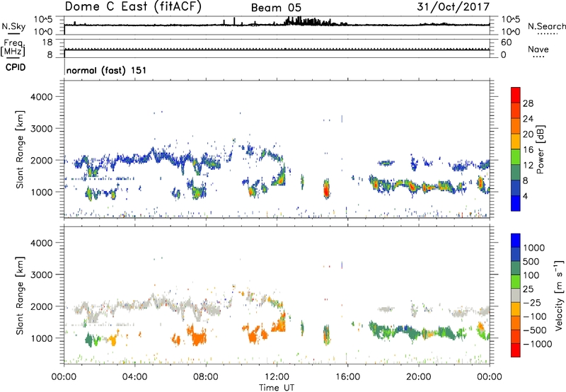The image size is (566, 392).
Task: Click the Power colorbar segment between 16 and 20
Action: point(516,142)
